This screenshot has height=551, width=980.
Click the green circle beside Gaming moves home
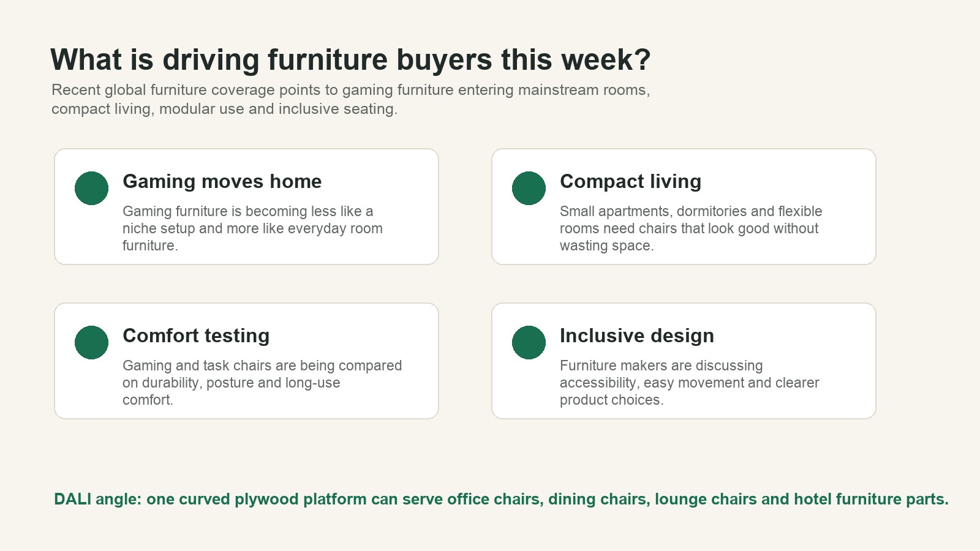click(x=91, y=188)
